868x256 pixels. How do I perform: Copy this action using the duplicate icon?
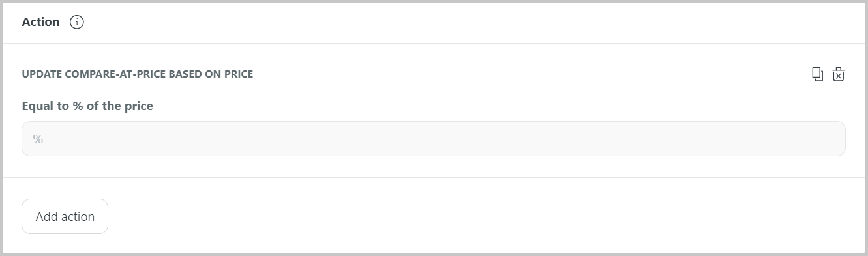click(817, 74)
